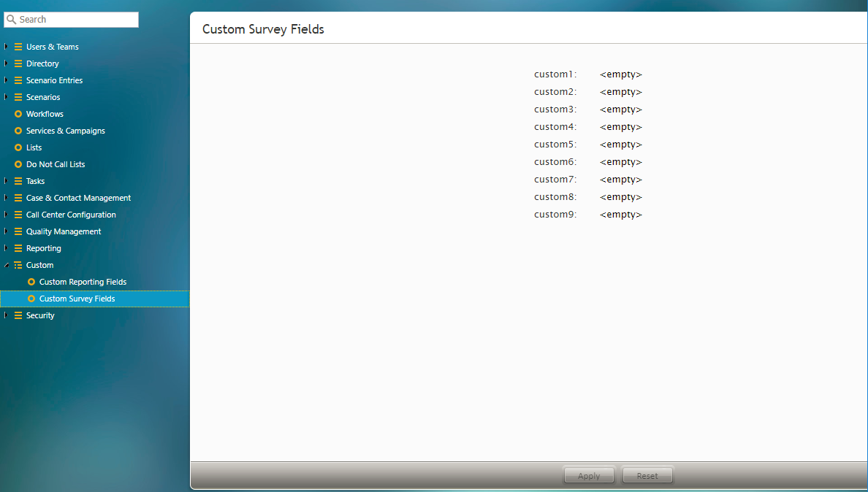
Task: Expand the Users & Teams tree node
Action: 6,47
